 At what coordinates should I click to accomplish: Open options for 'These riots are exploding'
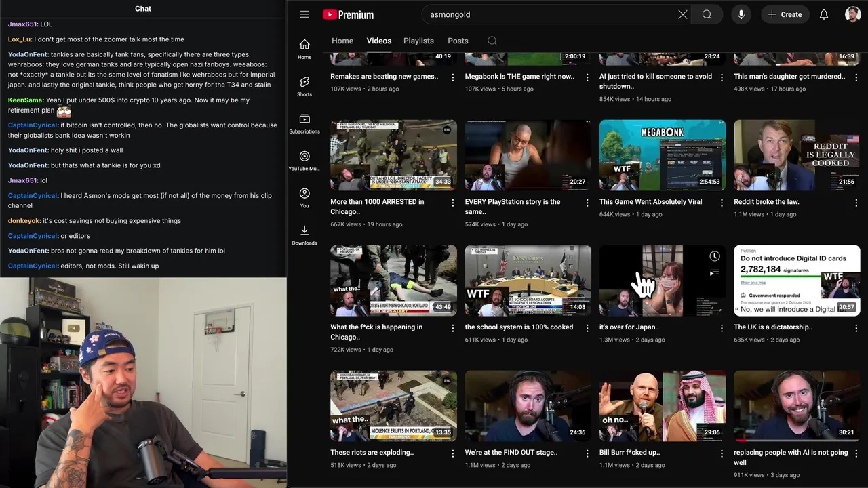tap(453, 454)
